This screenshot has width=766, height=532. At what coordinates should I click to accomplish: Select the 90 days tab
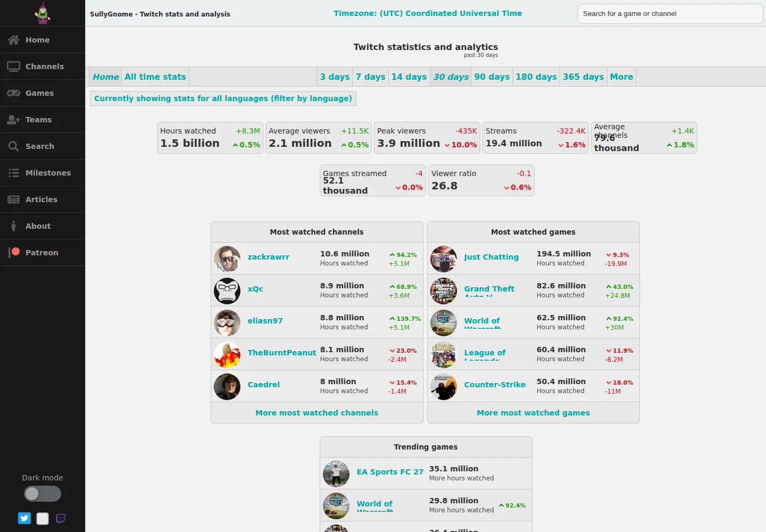[492, 77]
